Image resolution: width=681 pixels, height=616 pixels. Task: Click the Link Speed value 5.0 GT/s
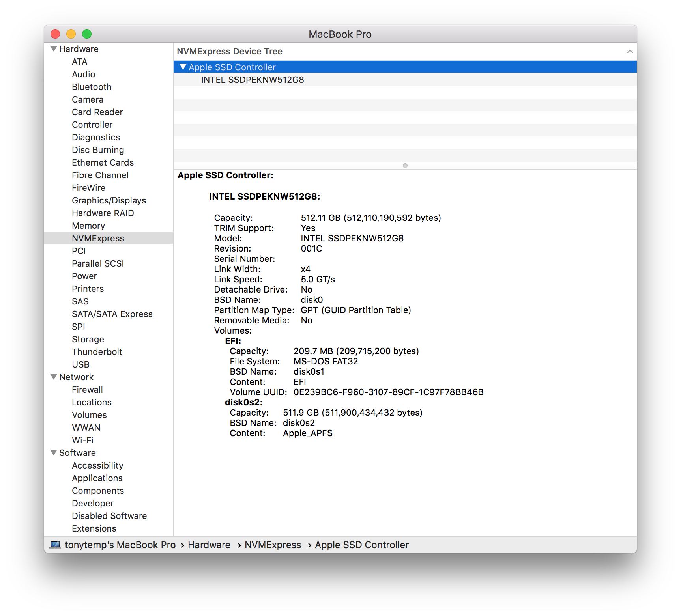click(318, 279)
